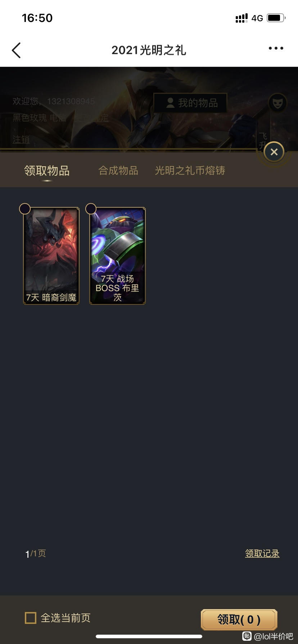298x644 pixels.
Task: Switch to the 合成物品 tab
Action: point(118,170)
